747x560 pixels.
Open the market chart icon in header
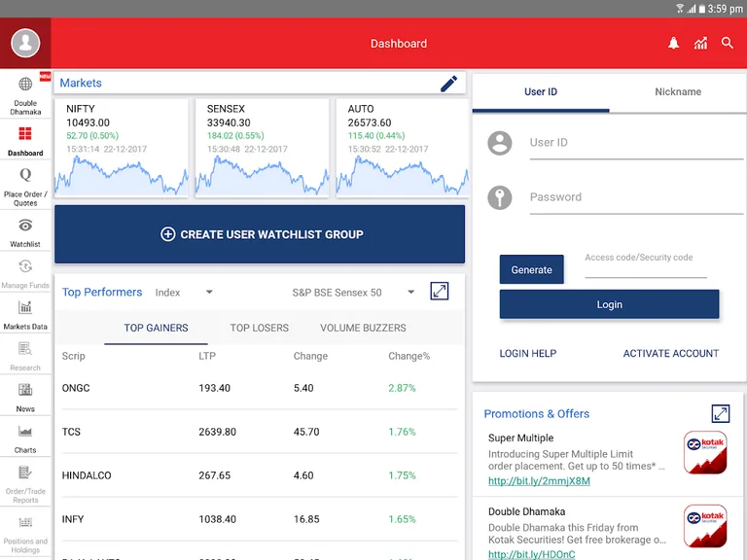(x=700, y=44)
